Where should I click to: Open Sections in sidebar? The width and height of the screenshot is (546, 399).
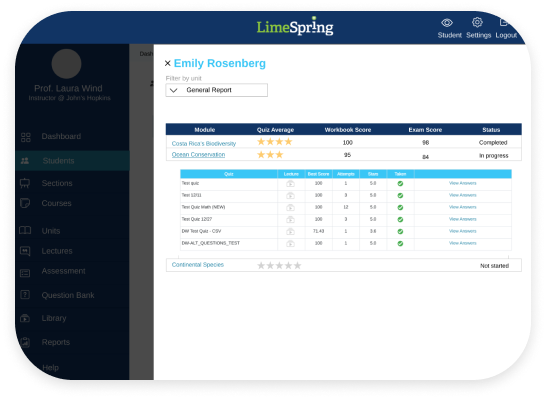point(72,183)
